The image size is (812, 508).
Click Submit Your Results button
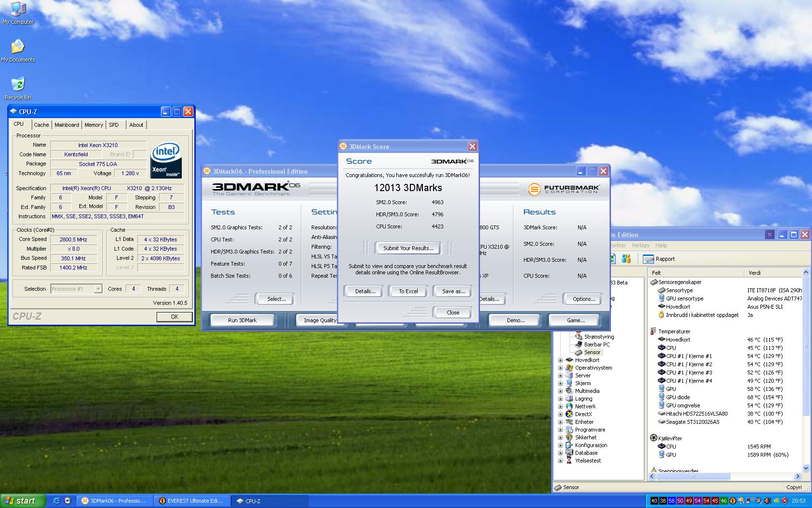[x=408, y=248]
